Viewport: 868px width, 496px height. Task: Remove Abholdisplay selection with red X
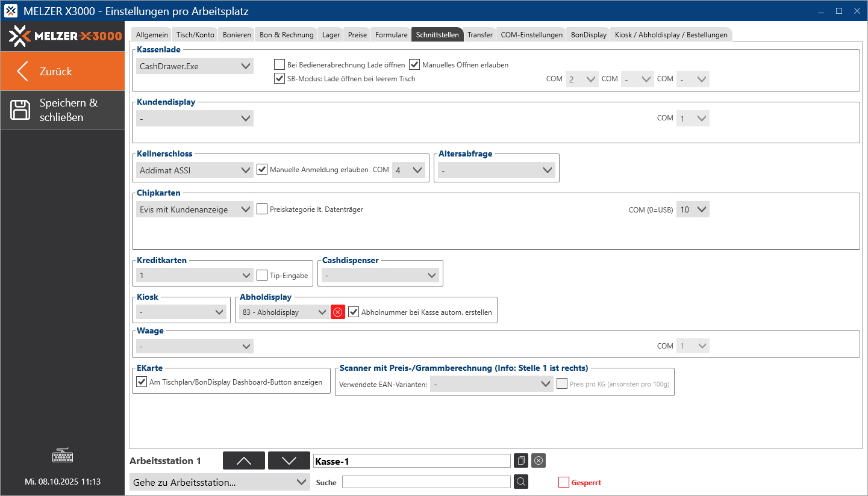point(338,312)
